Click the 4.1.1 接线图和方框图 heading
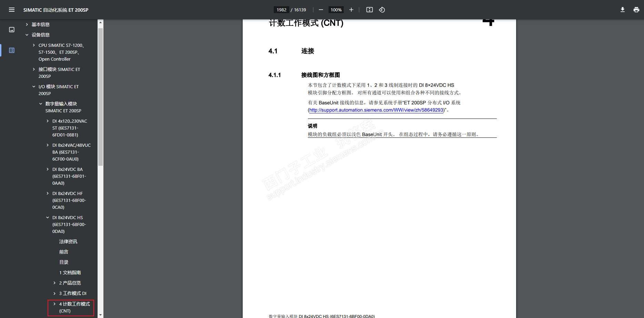The height and width of the screenshot is (318, 644). click(304, 75)
